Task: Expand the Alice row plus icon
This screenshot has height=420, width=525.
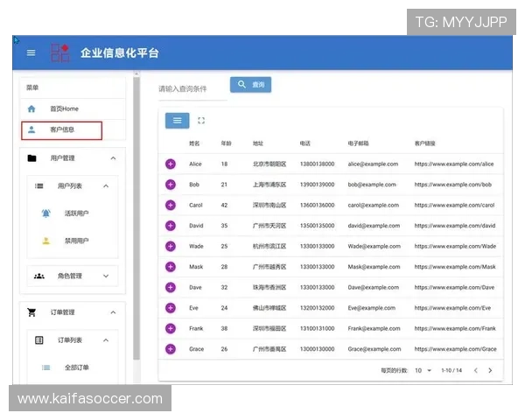Action: click(x=171, y=164)
